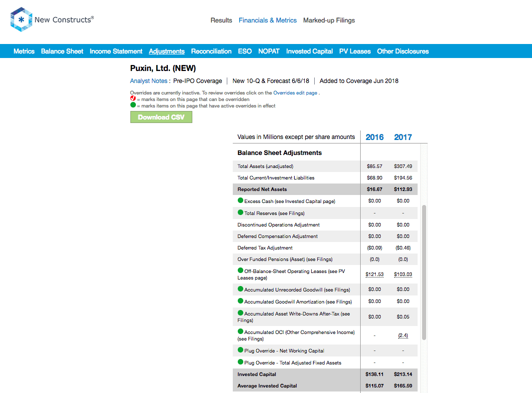Click the Total Assets (unadjusted) row label
The image size is (532, 393).
click(265, 166)
